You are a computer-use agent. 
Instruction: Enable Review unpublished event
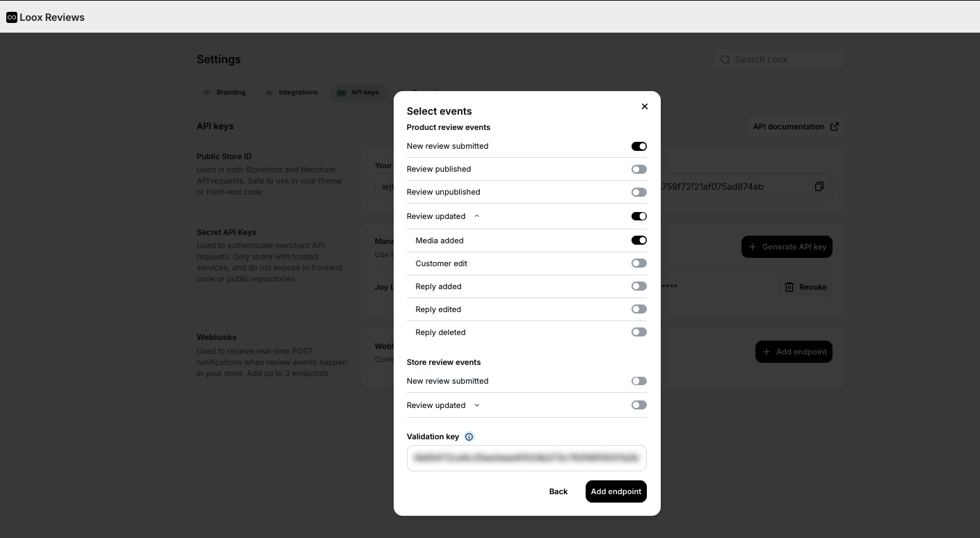pos(639,192)
